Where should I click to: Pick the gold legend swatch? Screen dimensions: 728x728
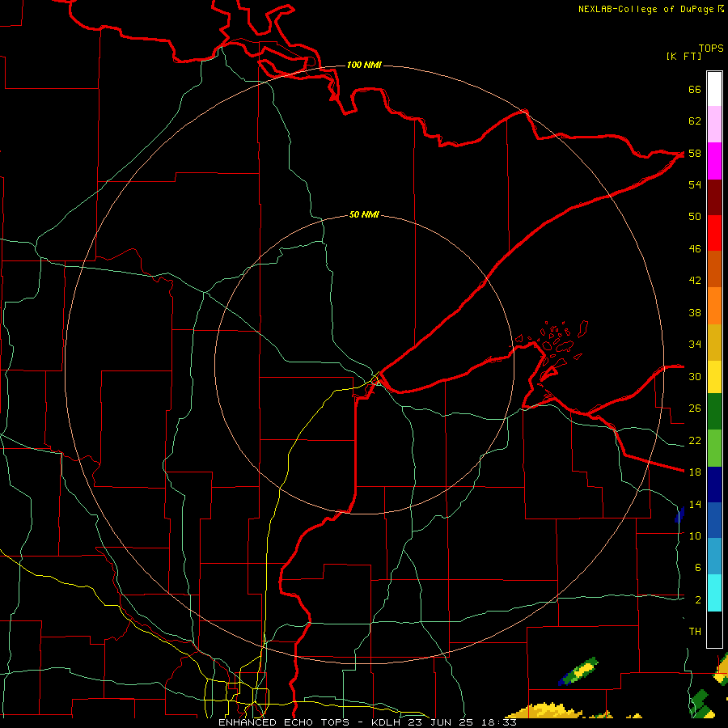pos(714,343)
